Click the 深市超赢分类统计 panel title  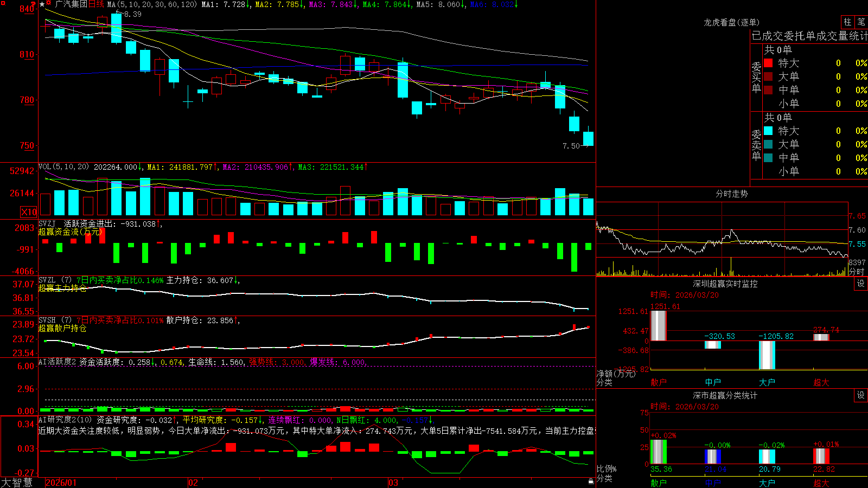725,395
